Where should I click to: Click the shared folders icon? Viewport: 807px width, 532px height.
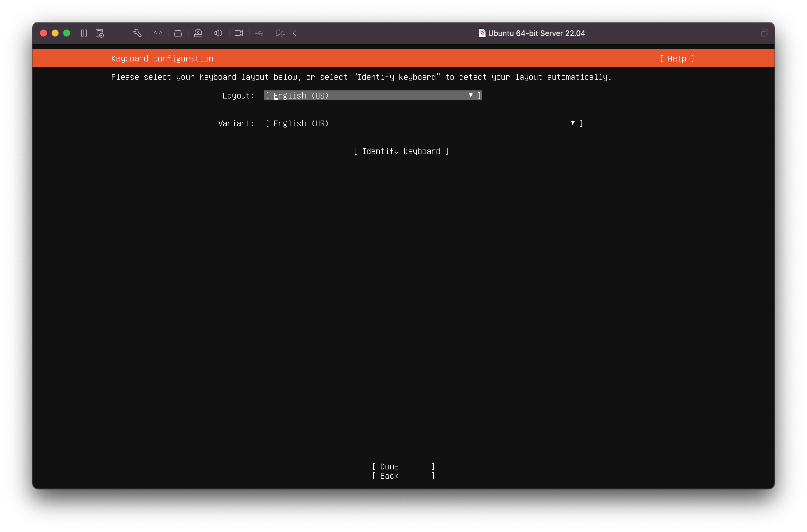[280, 33]
